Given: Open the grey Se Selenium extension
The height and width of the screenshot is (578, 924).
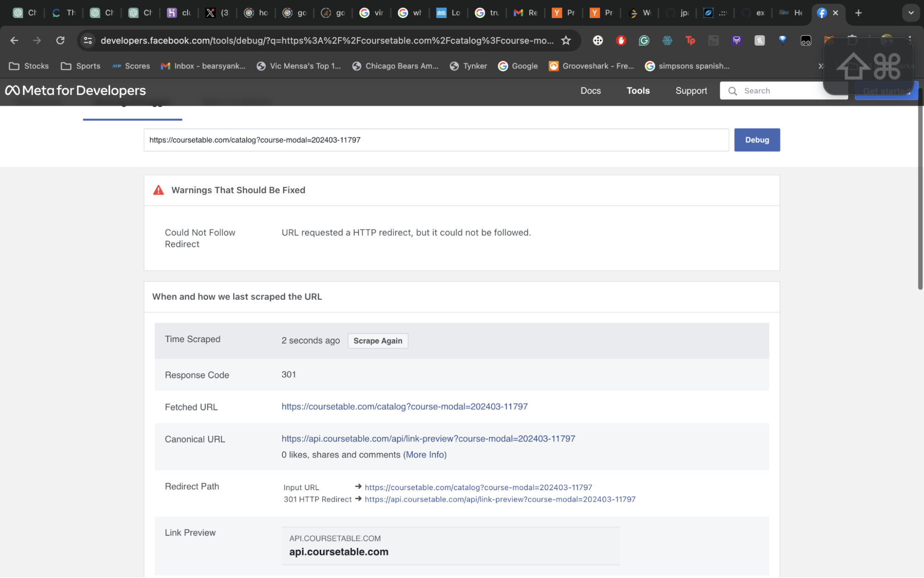Looking at the screenshot, I should [713, 41].
